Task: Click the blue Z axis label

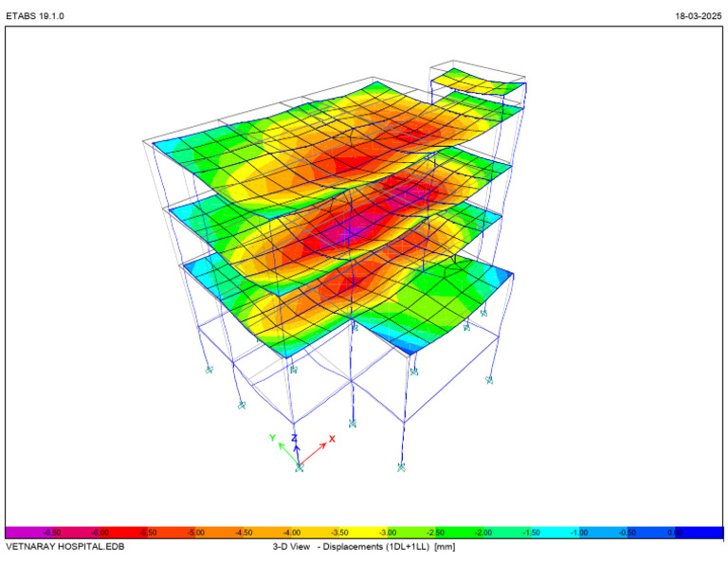Action: coord(294,438)
